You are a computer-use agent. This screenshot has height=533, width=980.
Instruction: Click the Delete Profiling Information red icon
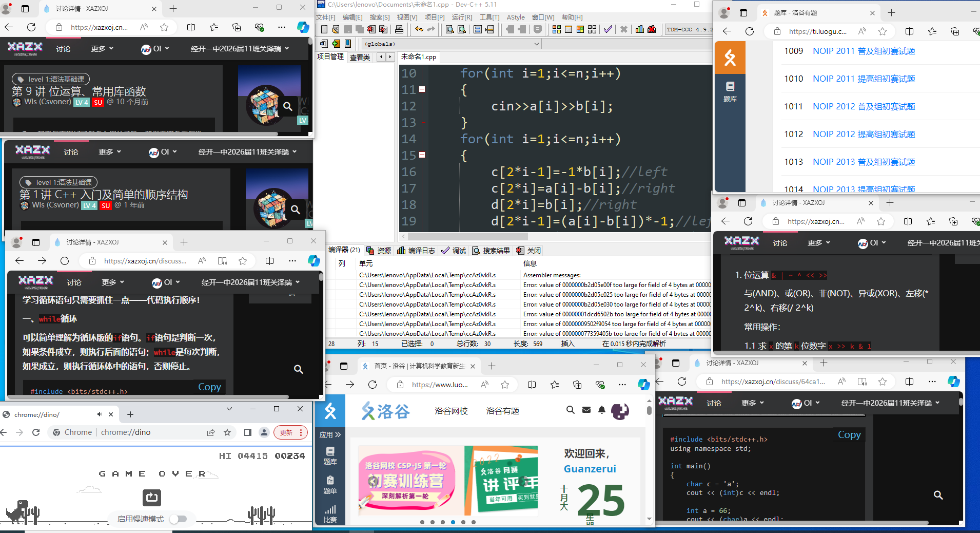pyautogui.click(x=652, y=29)
